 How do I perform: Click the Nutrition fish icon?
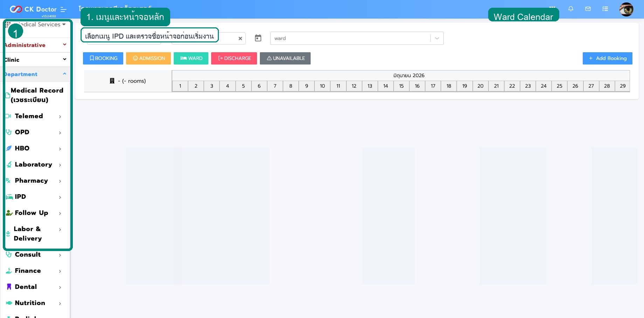(9, 303)
